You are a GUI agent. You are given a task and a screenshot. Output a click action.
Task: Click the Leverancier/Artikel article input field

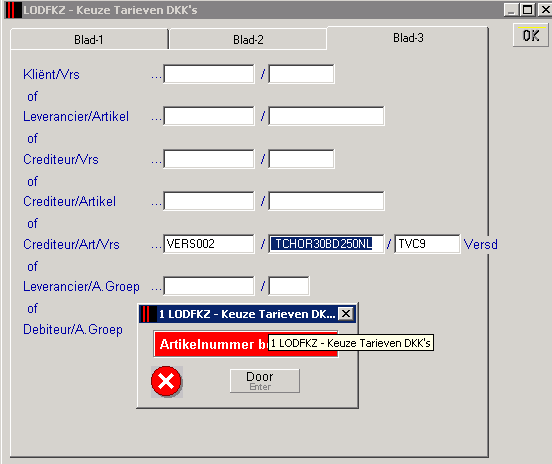point(326,116)
